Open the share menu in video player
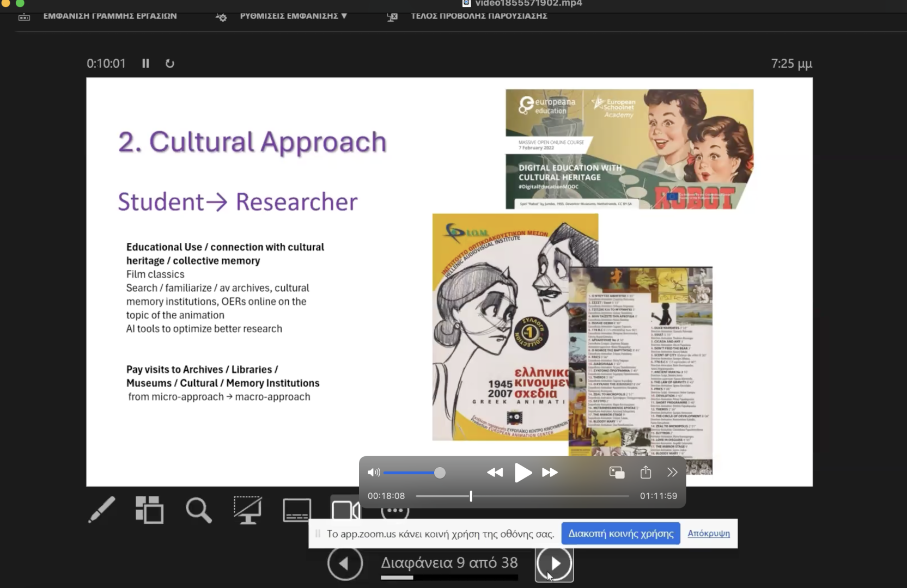907x588 pixels. click(646, 472)
